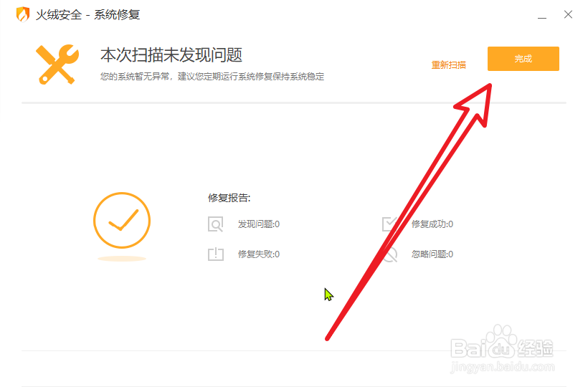Click the text 发现问题:0
The width and height of the screenshot is (588, 387).
(259, 224)
